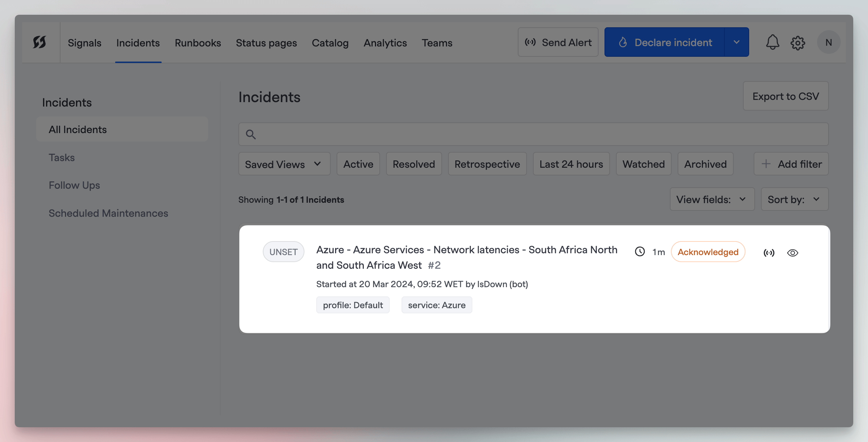
Task: Focus the incidents search field
Action: point(533,134)
